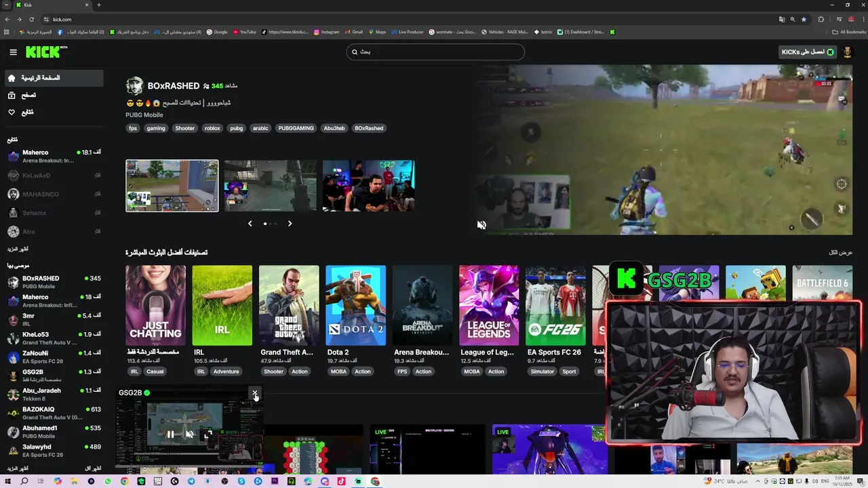This screenshot has width=868, height=488.
Task: Open the user profile avatar menu
Action: (x=847, y=52)
